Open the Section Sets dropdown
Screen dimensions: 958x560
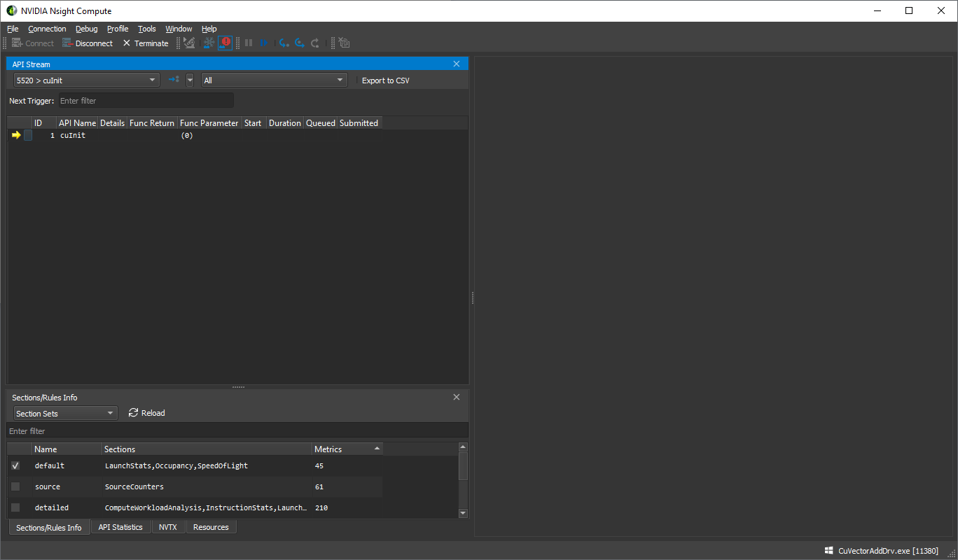65,414
